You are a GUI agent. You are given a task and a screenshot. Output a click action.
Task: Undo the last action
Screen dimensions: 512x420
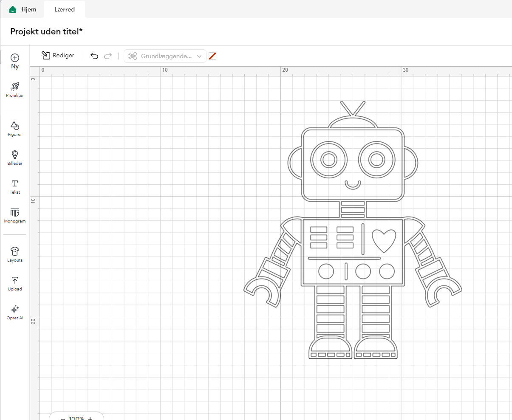click(94, 56)
